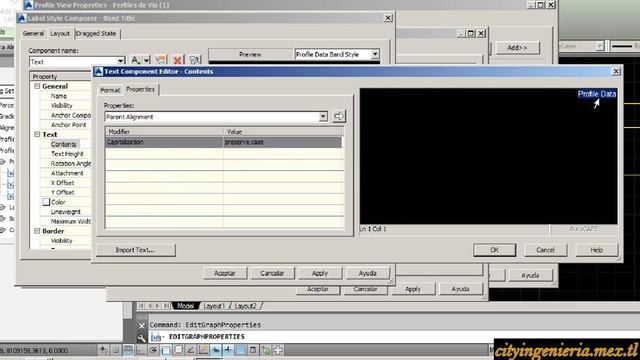640x360 pixels.
Task: Click Cancel in Text Component Editor
Action: pos(545,250)
